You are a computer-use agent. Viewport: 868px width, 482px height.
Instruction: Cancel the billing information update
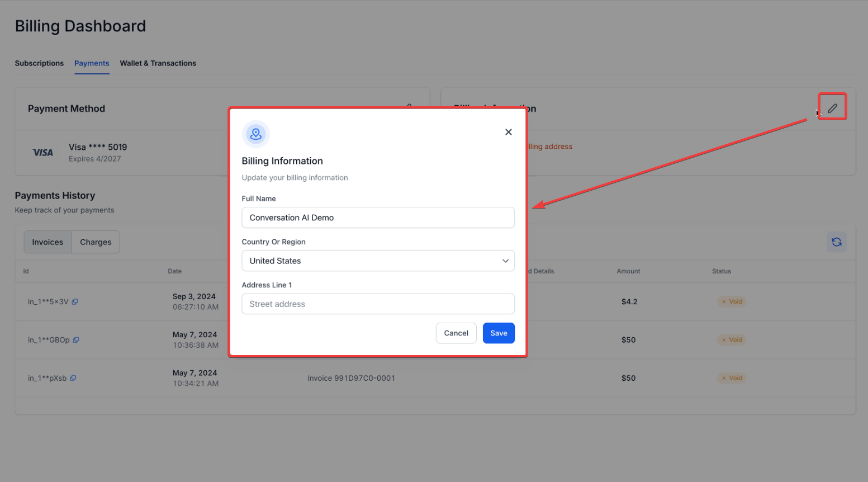(x=456, y=333)
